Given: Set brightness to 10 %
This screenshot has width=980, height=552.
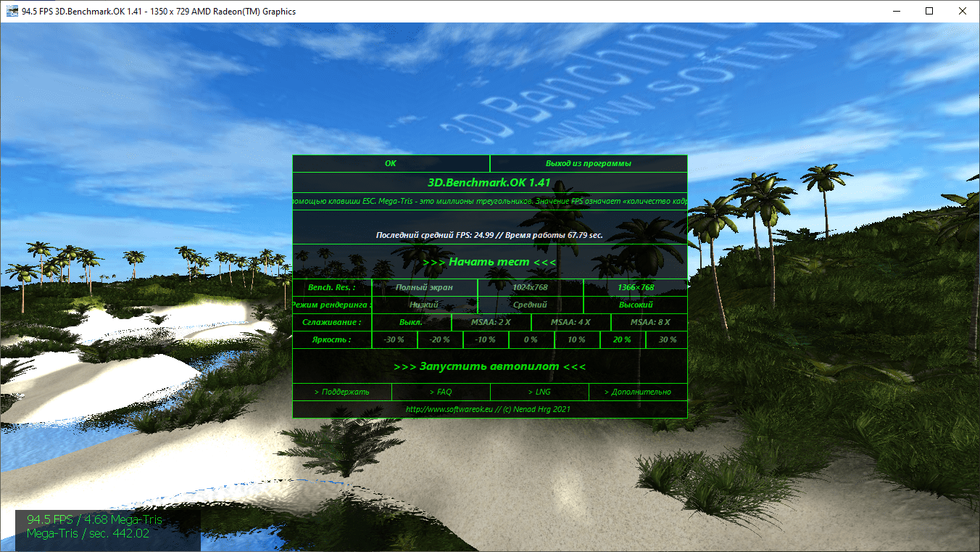Looking at the screenshot, I should tap(577, 339).
